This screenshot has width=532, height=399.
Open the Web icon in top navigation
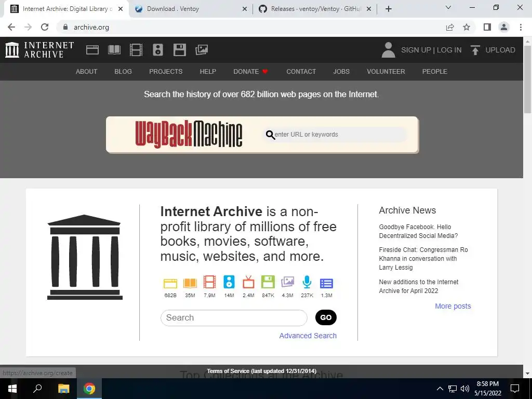tap(92, 50)
